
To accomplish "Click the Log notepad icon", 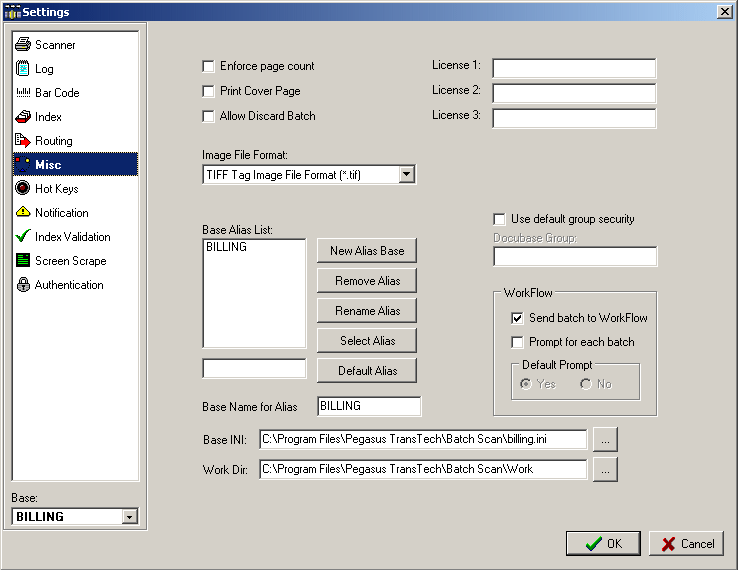I will click(23, 68).
